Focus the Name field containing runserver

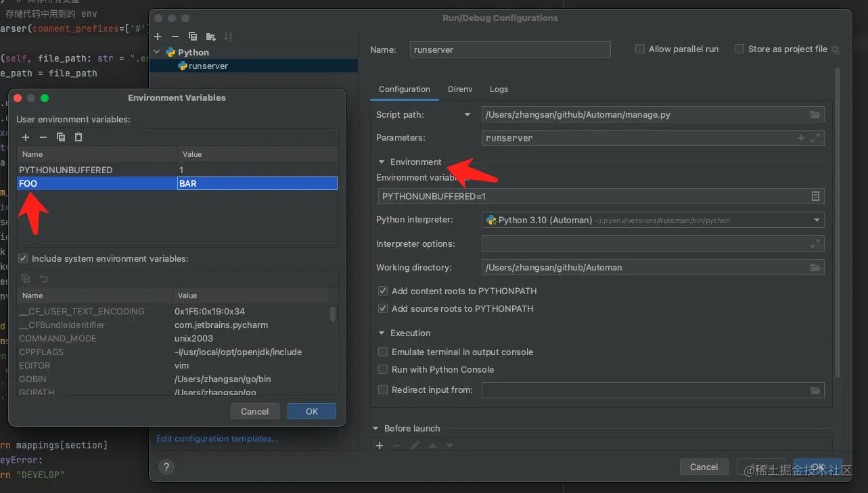pyautogui.click(x=510, y=49)
